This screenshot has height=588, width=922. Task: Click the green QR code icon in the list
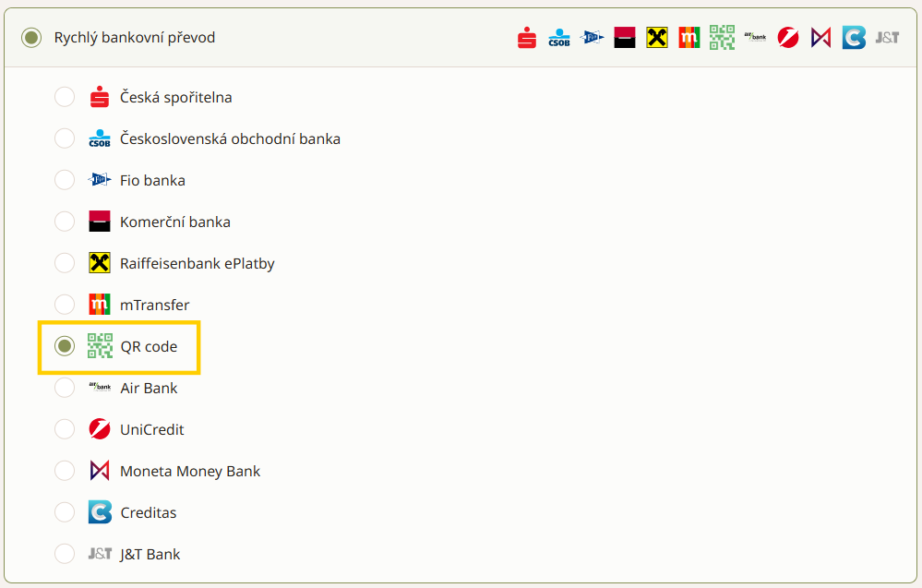point(100,346)
